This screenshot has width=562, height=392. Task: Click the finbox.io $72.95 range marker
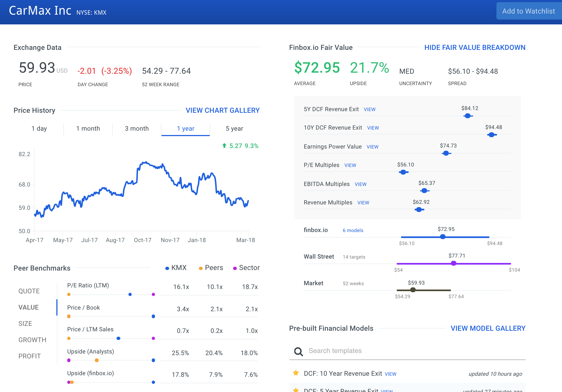pyautogui.click(x=443, y=237)
